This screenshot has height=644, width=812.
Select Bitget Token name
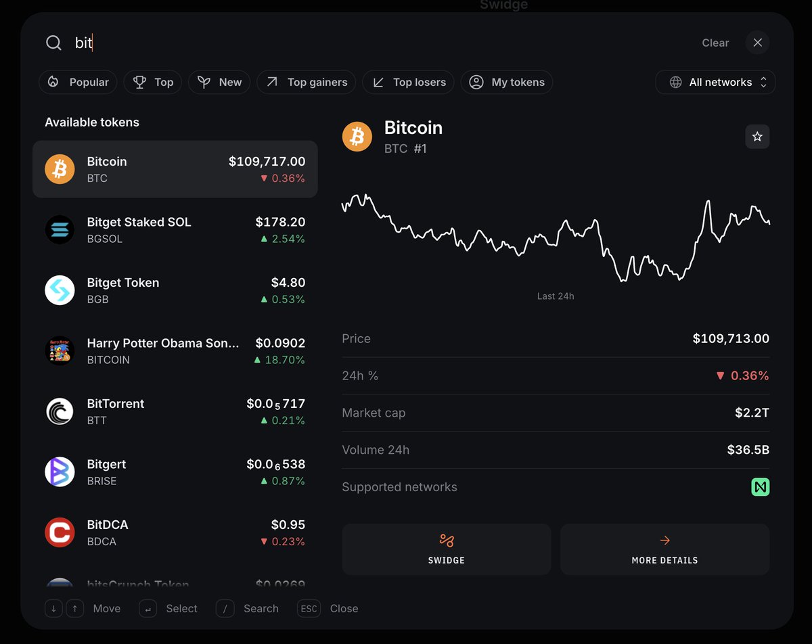[123, 283]
